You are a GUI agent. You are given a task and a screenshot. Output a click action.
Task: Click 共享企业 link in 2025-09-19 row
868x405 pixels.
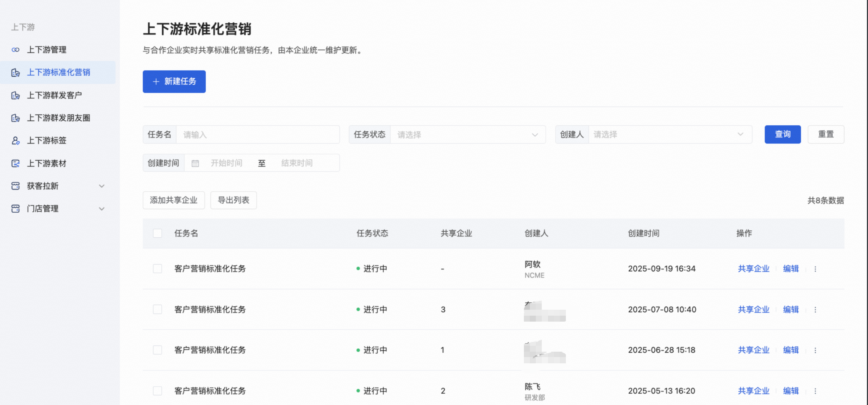[x=753, y=269]
